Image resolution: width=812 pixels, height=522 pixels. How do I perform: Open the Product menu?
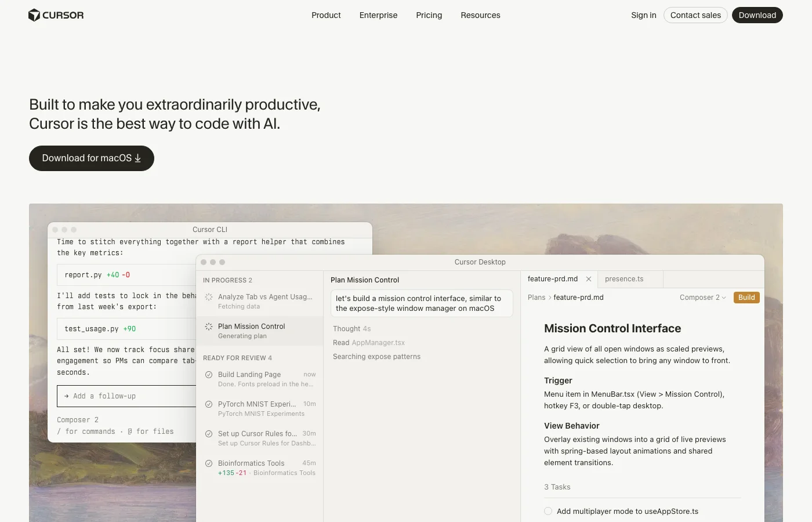pyautogui.click(x=326, y=15)
